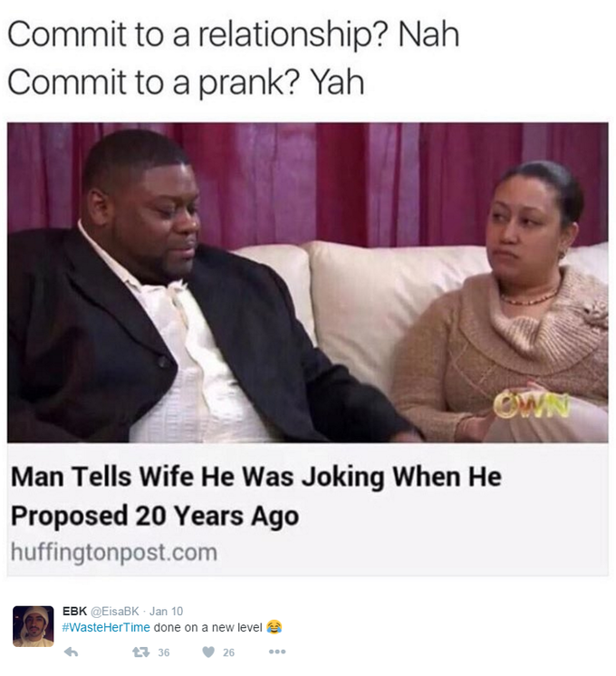Click the OWN network watermark logo
The height and width of the screenshot is (676, 616).
pyautogui.click(x=532, y=405)
